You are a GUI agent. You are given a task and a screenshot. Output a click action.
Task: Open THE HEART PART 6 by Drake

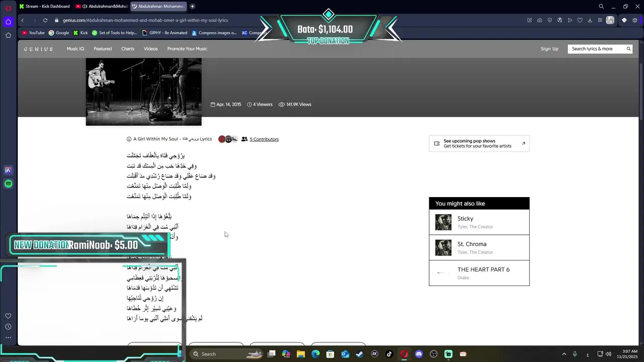point(479,273)
